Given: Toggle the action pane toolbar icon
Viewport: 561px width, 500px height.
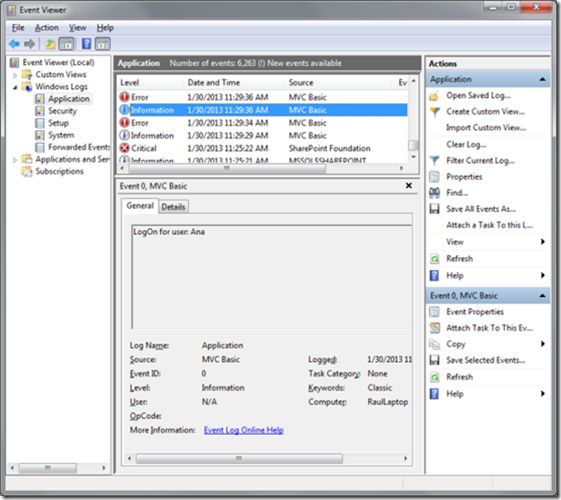Looking at the screenshot, I should [103, 44].
